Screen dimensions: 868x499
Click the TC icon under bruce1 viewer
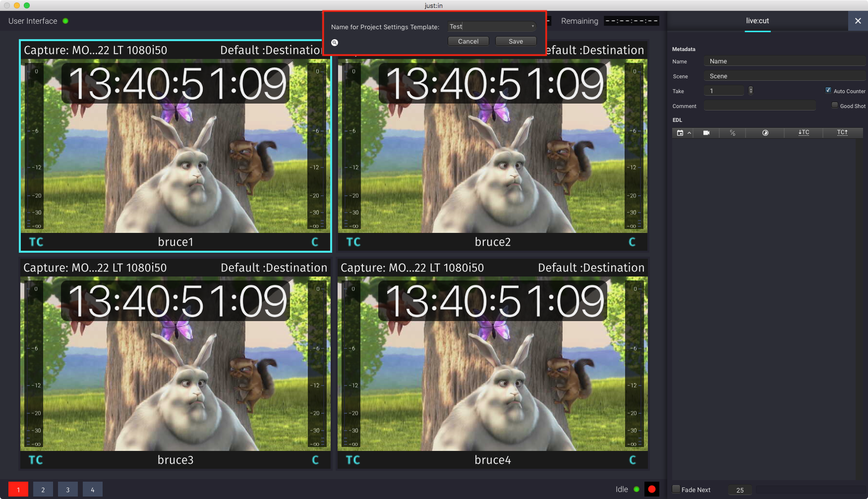pos(36,242)
